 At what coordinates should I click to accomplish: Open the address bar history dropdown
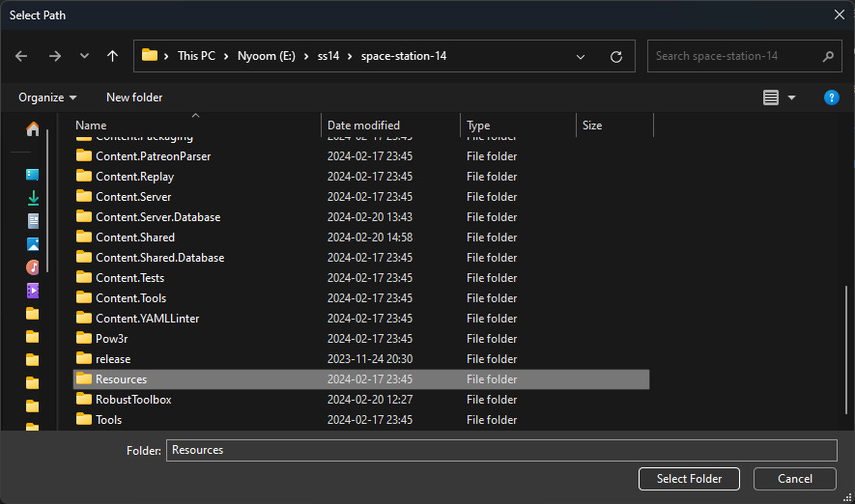(x=581, y=56)
